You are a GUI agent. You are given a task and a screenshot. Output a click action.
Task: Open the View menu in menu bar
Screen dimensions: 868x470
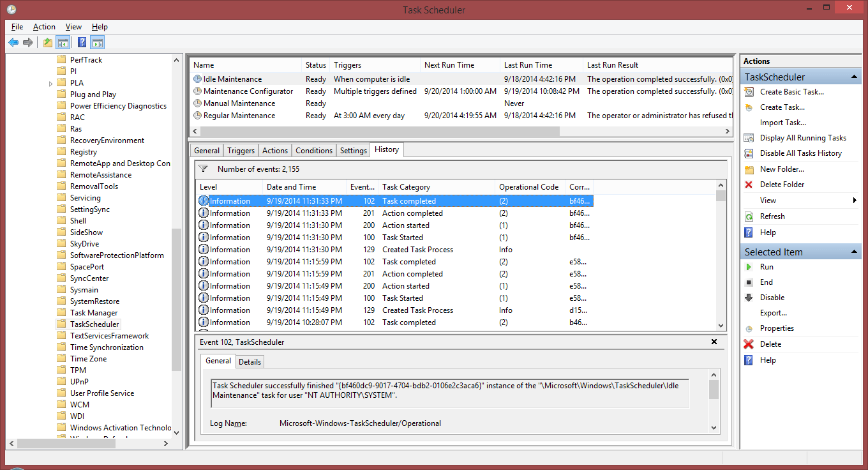(x=73, y=27)
